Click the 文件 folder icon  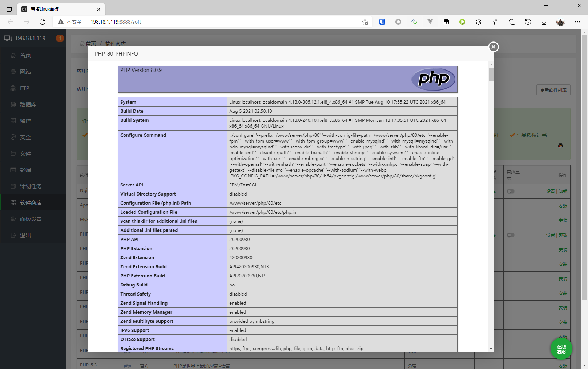pos(13,153)
